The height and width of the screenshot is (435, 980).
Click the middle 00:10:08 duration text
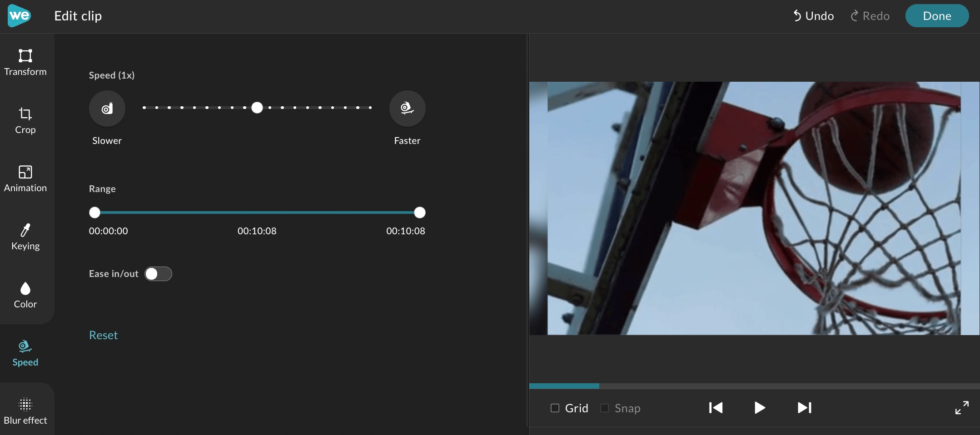(257, 231)
